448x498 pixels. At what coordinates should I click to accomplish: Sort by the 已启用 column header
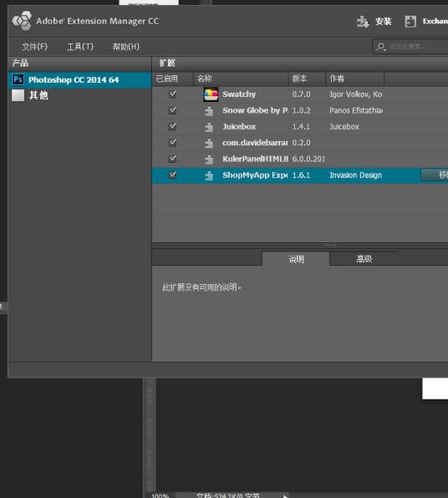click(172, 79)
